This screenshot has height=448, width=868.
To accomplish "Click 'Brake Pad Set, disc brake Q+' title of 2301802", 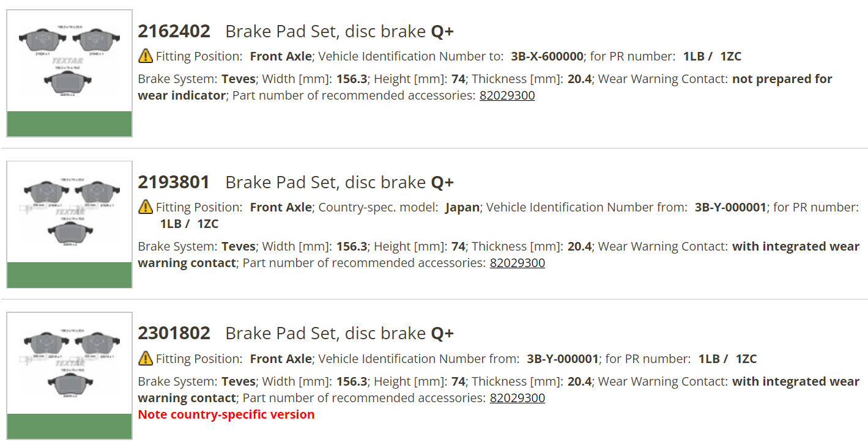I will coord(339,333).
